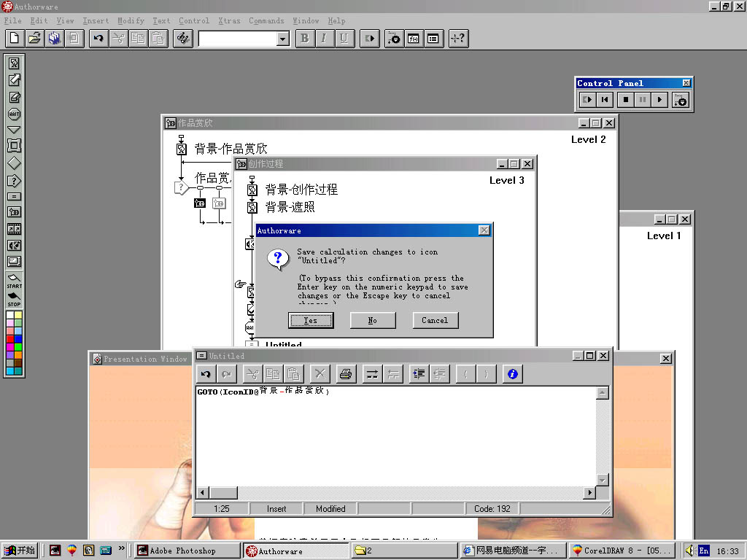Select the Decision icon in icon palette
747x560 pixels.
(15, 163)
